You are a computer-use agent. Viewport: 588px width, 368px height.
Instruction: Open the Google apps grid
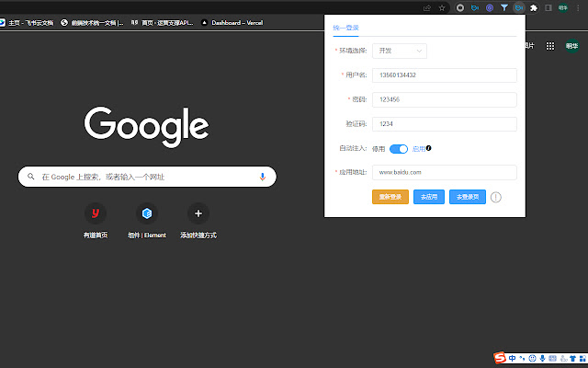(x=550, y=46)
